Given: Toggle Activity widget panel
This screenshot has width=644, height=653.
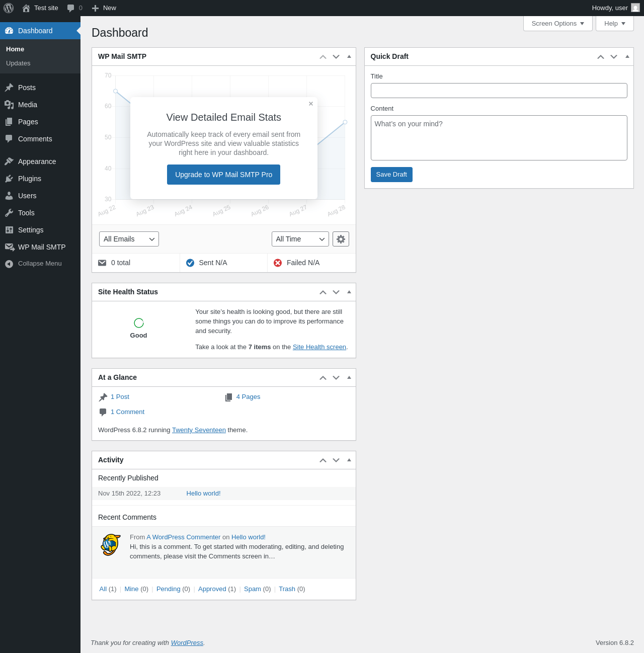Looking at the screenshot, I should coord(349,460).
